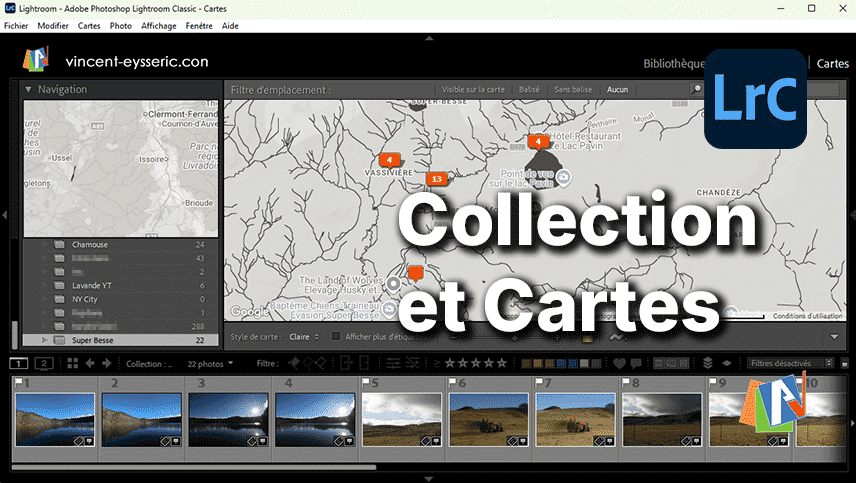
Task: Click the orange map marker showing 13
Action: [437, 179]
